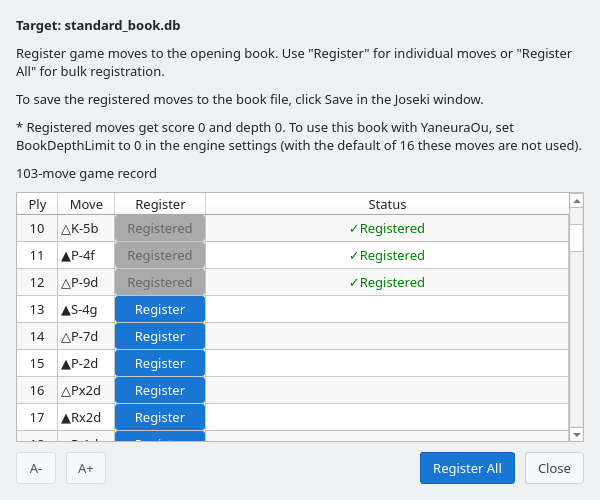
Task: Click greyed Registered button for △K-5b
Action: pyautogui.click(x=160, y=228)
